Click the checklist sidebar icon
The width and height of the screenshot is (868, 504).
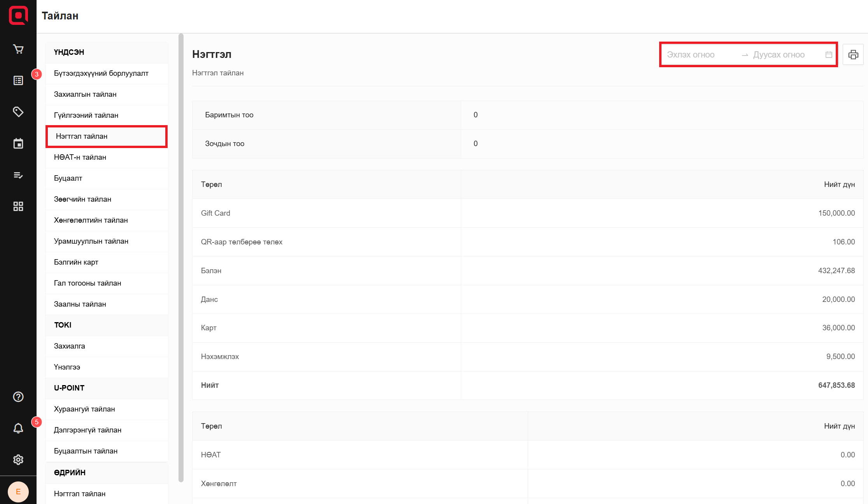click(x=18, y=175)
